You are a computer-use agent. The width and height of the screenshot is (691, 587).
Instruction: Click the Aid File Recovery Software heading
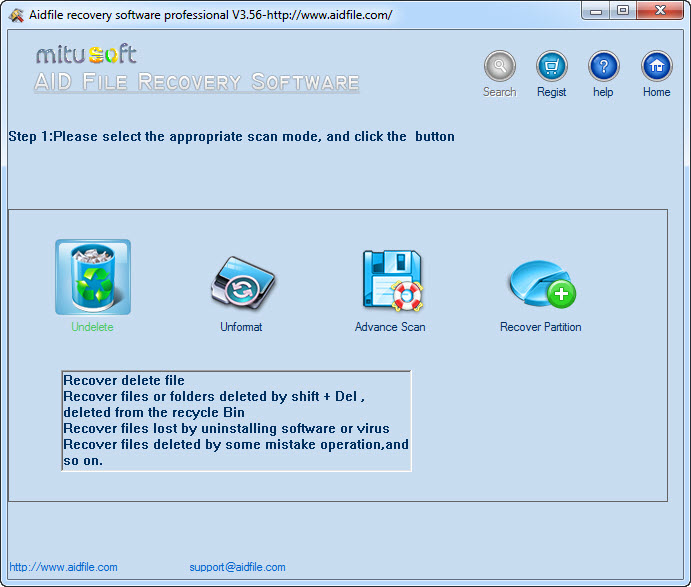tap(197, 82)
